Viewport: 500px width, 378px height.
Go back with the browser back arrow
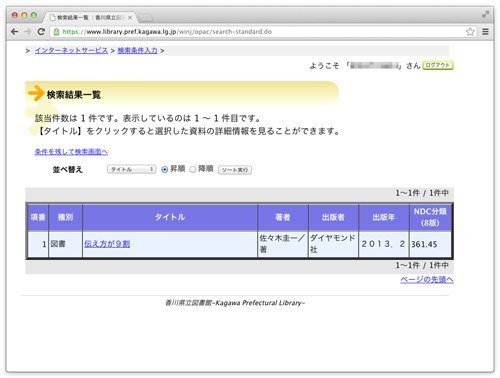coord(14,32)
